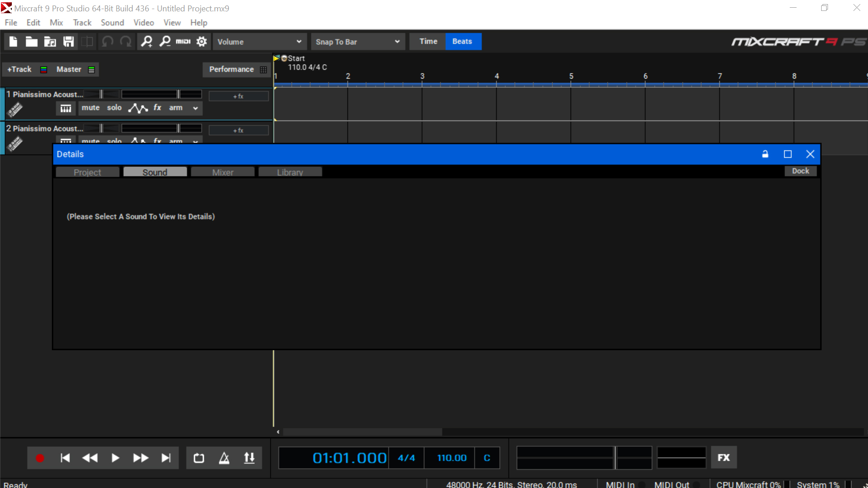Open the Sound menu

tap(112, 23)
